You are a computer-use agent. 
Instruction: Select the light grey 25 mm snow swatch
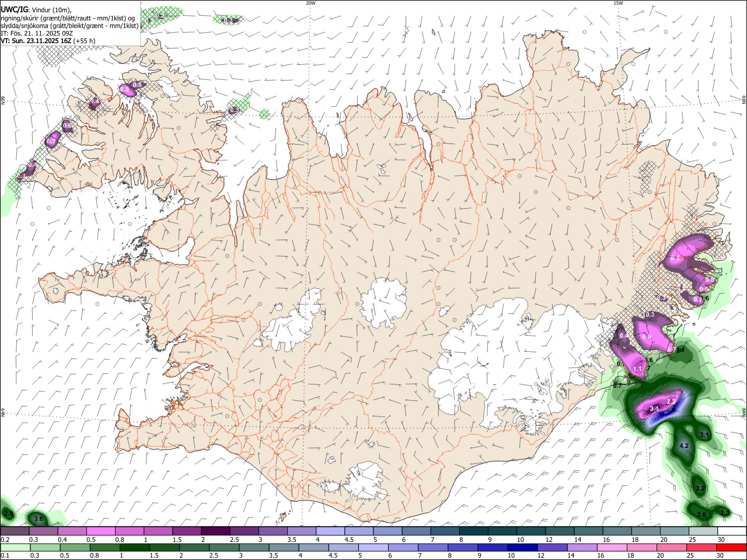tap(703, 531)
